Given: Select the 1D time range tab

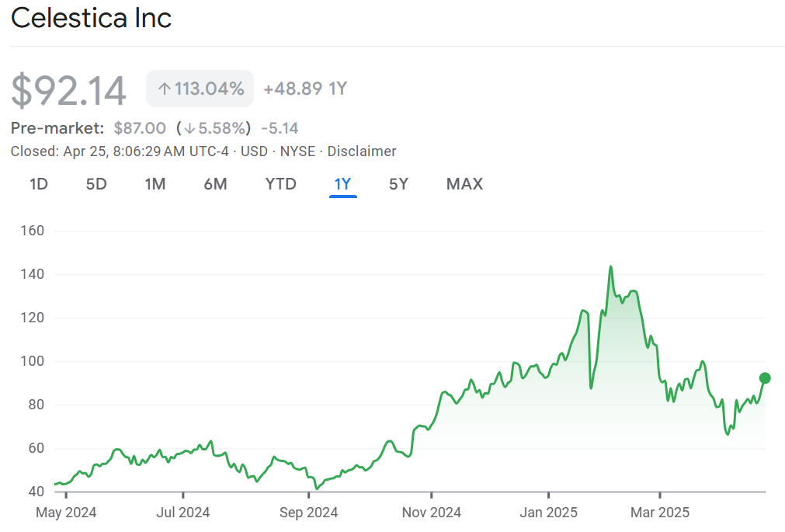Looking at the screenshot, I should 39,184.
